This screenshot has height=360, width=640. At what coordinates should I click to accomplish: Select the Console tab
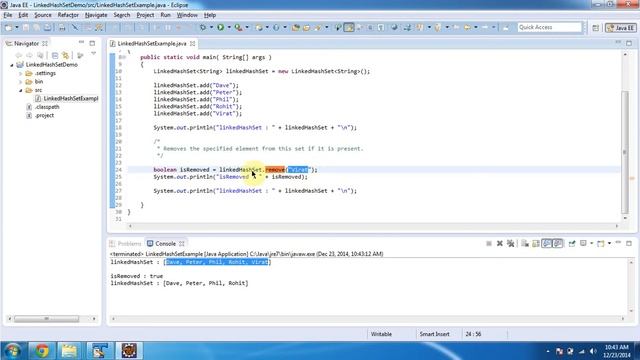(x=165, y=244)
